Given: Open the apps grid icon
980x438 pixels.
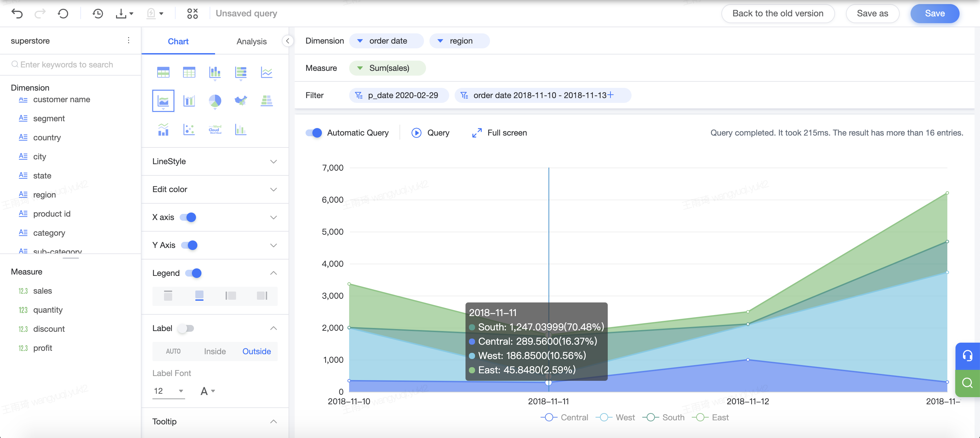Looking at the screenshot, I should coord(193,14).
